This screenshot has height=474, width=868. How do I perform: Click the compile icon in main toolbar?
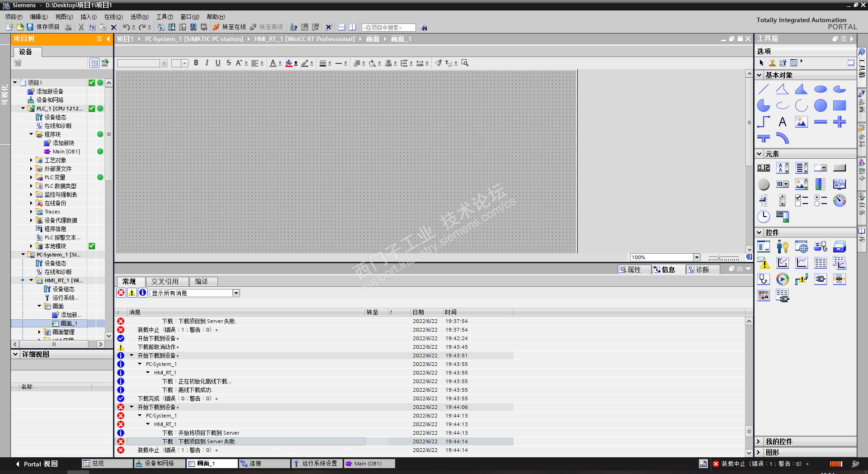pos(160,27)
